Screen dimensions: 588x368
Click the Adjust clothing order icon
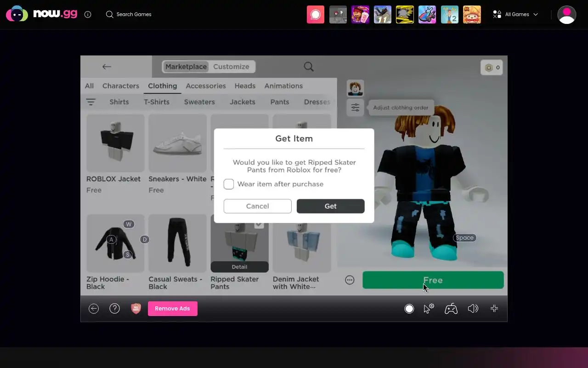coord(355,108)
